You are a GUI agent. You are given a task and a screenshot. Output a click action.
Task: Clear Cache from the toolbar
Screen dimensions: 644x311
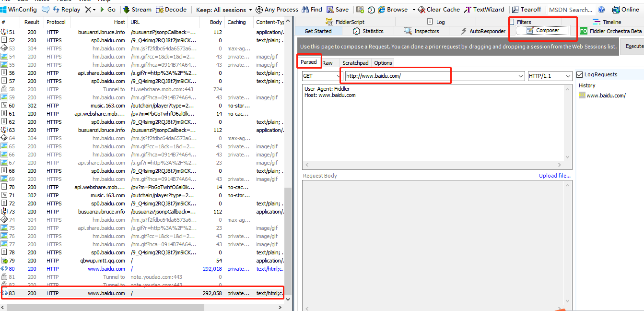point(439,10)
